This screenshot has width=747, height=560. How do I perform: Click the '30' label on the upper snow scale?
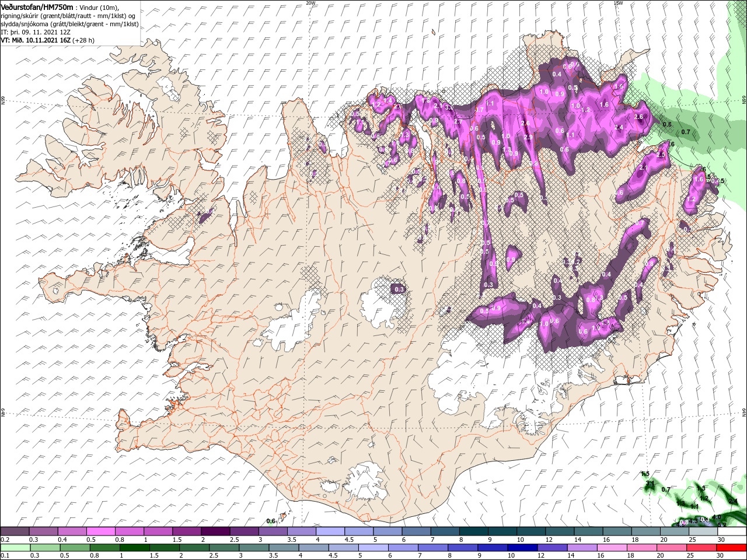[721, 540]
